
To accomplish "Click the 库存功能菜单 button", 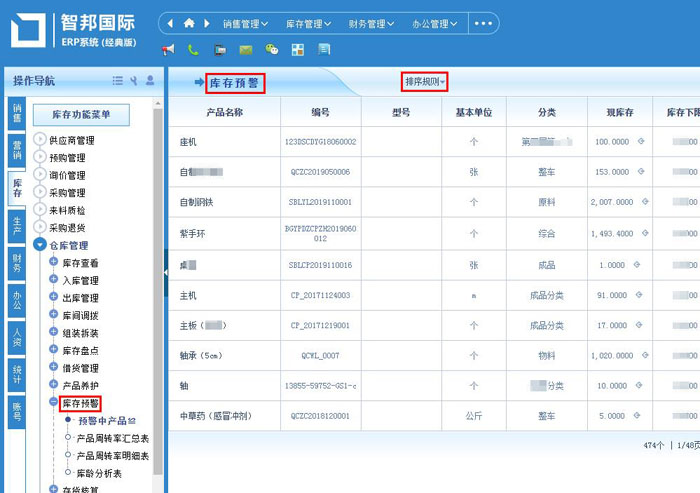I will 81,115.
